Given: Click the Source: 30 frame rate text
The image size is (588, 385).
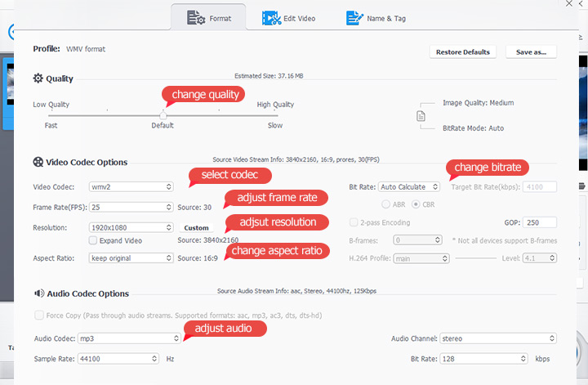Looking at the screenshot, I should [194, 207].
